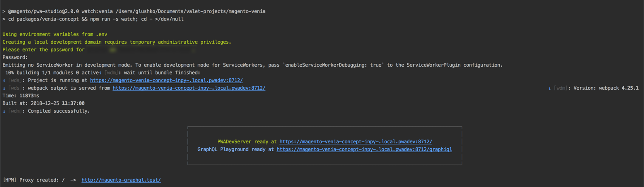Click the 'Built at: 2018-12-25' timestamp line
Screen dimensions: 644x187
point(44,103)
